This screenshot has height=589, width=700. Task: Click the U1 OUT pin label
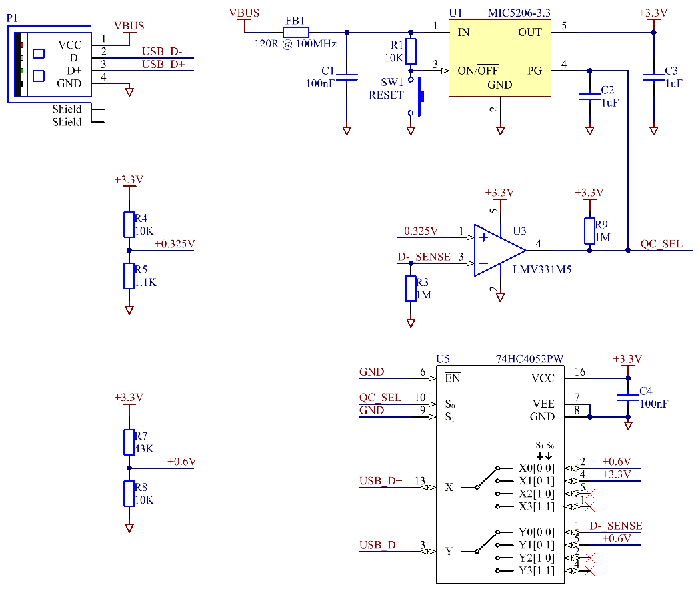tap(531, 32)
